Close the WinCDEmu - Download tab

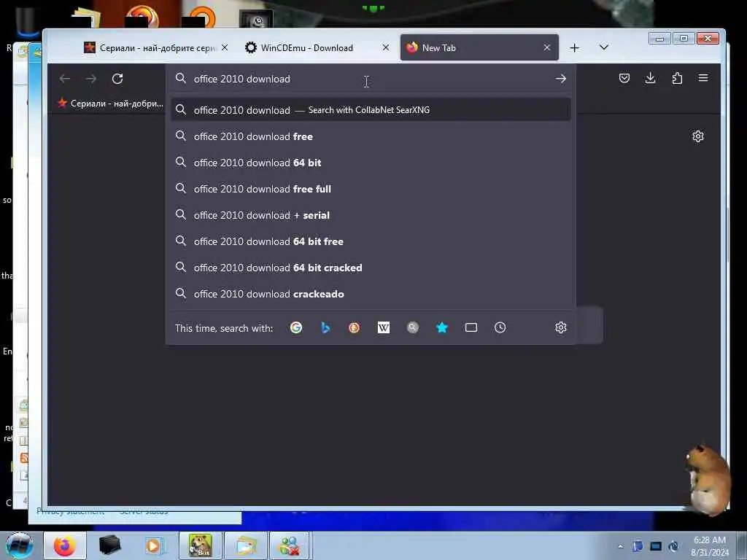click(x=386, y=47)
